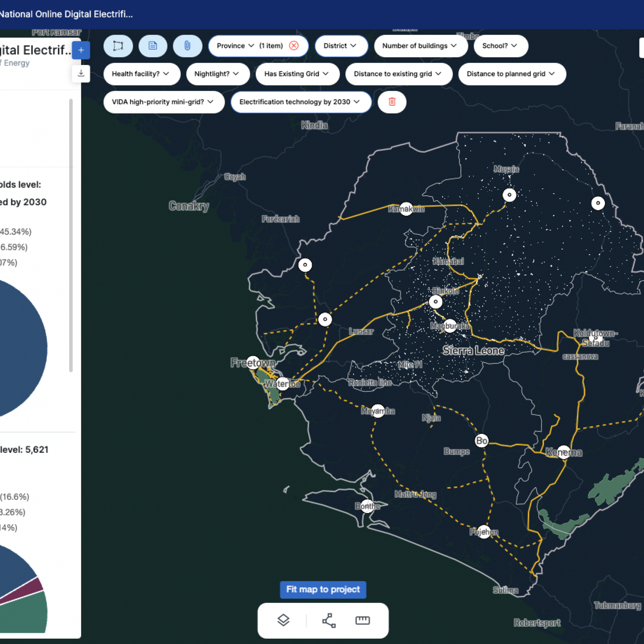Expand Has Existing Grid filter

(297, 74)
